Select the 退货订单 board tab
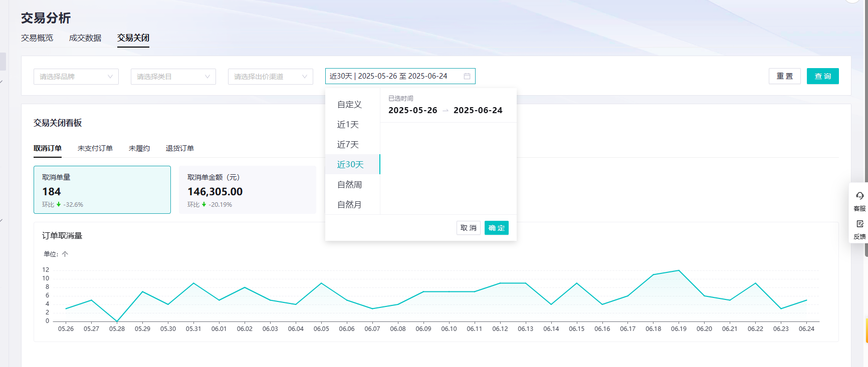The height and width of the screenshot is (367, 868). tap(179, 148)
